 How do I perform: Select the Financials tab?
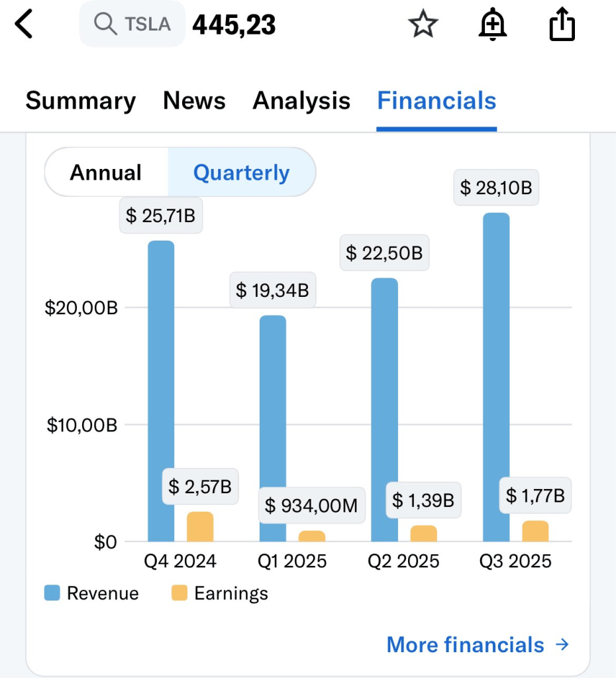click(x=436, y=101)
